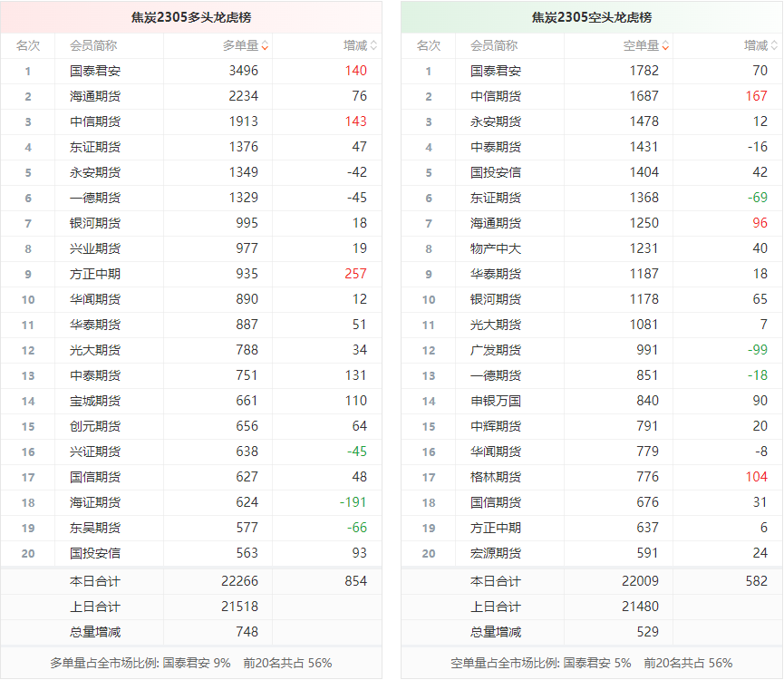Click the red 257 增减 value
Viewport: 784px width, 680px height.
coord(355,274)
